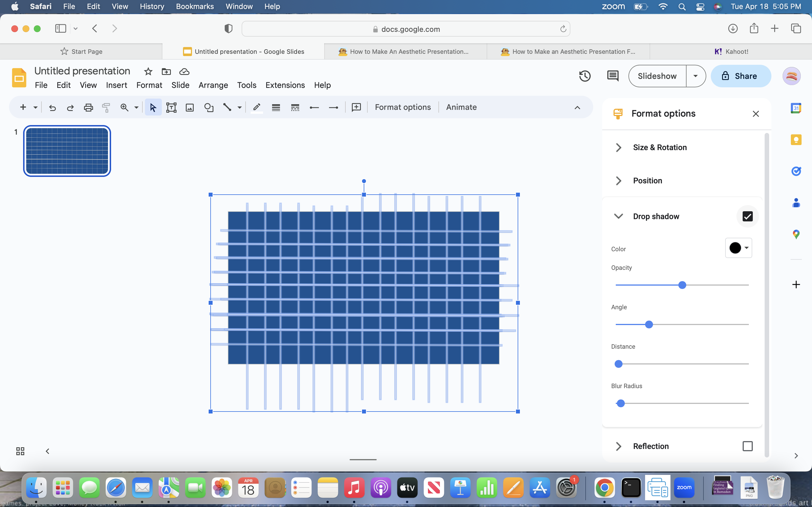The width and height of the screenshot is (812, 507).
Task: Open the Format menu
Action: click(149, 85)
